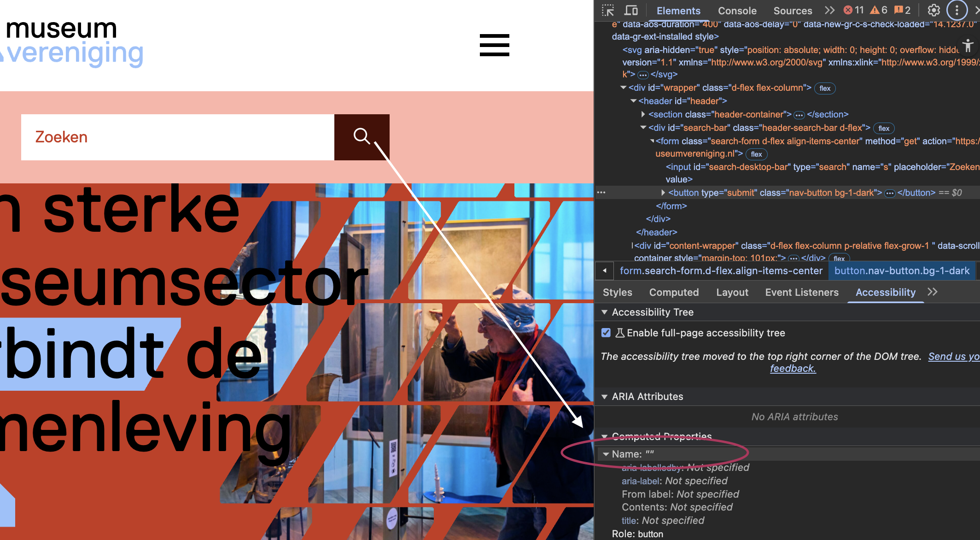Image resolution: width=980 pixels, height=540 pixels.
Task: Collapse the div#wrapper node
Action: pyautogui.click(x=624, y=88)
